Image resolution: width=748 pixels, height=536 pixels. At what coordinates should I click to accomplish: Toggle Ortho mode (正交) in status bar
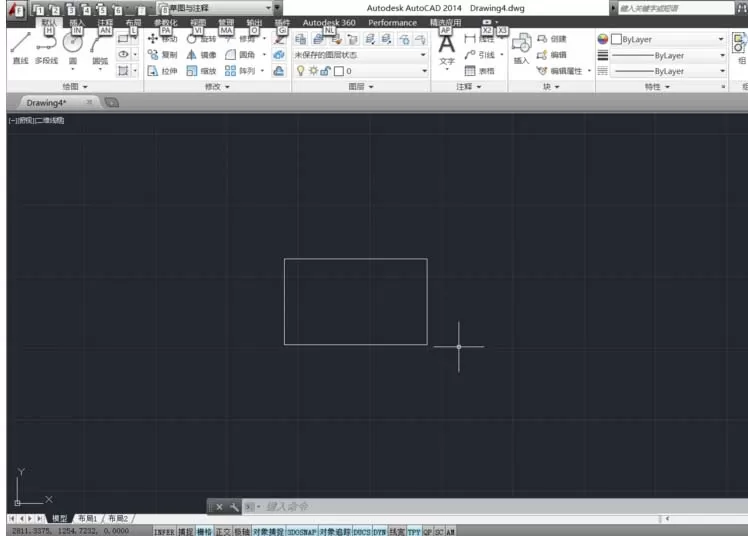point(223,531)
